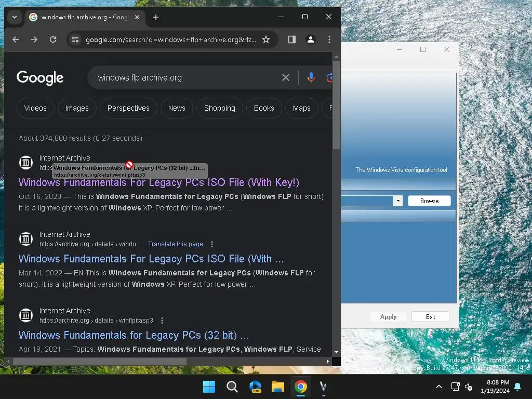Select the Shopping filter
This screenshot has width=532, height=399.
point(220,108)
